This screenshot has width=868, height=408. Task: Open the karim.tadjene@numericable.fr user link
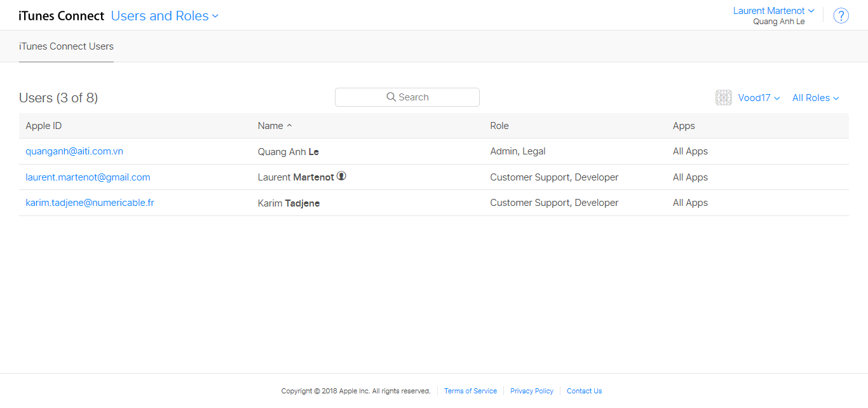90,203
